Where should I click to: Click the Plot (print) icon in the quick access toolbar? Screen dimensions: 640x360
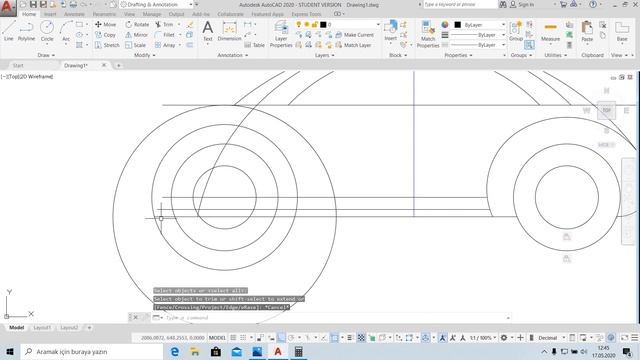(73, 4)
